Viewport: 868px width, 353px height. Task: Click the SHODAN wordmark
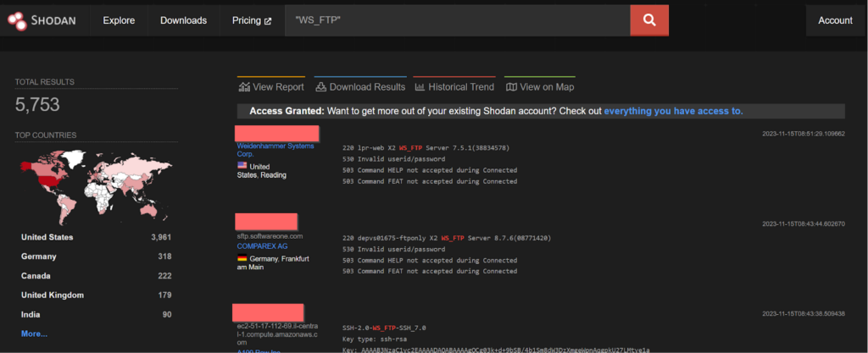pyautogui.click(x=53, y=20)
